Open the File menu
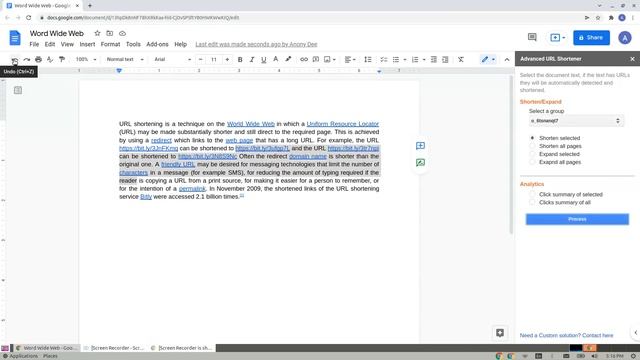 coord(34,44)
